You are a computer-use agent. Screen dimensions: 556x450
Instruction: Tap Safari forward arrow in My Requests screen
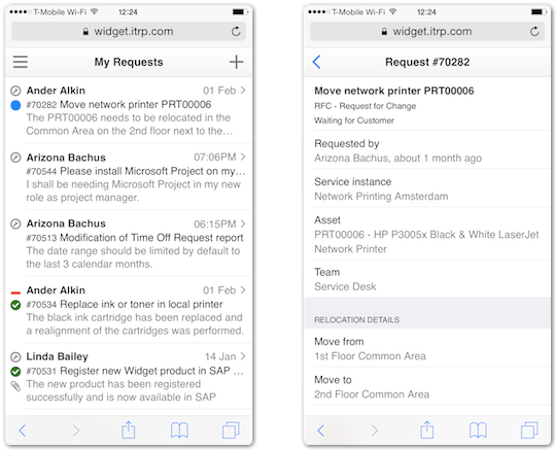pyautogui.click(x=76, y=430)
